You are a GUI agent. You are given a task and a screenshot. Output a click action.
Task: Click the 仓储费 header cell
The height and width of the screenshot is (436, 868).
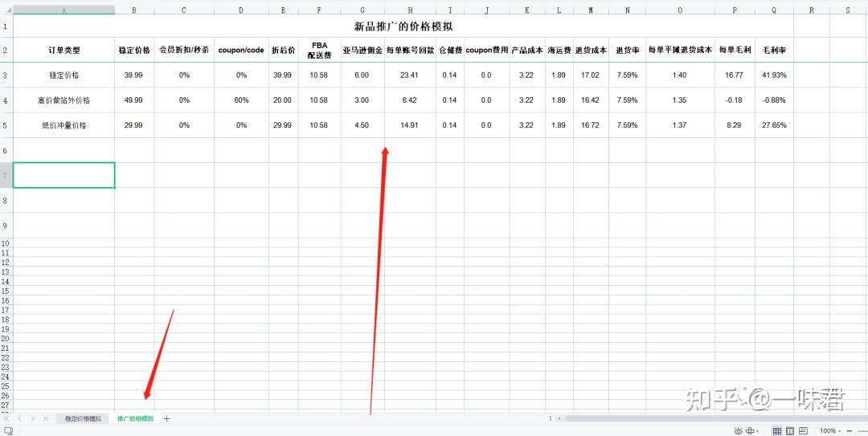(450, 50)
